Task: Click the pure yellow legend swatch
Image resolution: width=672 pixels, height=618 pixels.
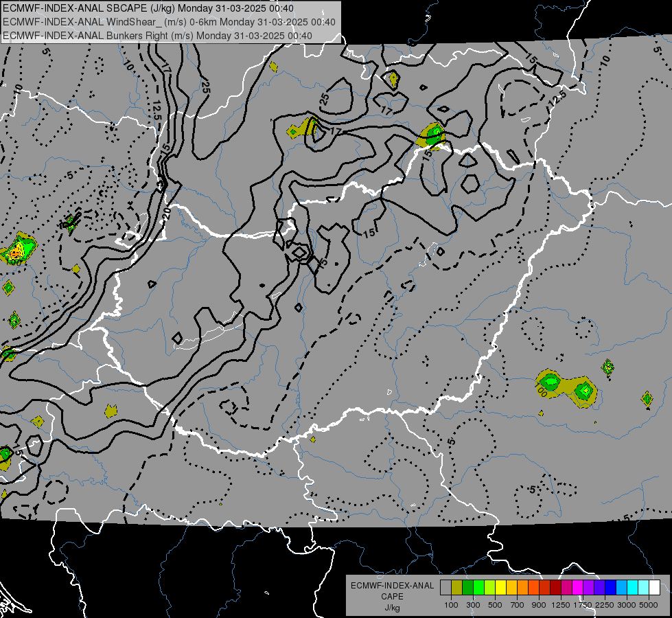Action: click(x=500, y=588)
